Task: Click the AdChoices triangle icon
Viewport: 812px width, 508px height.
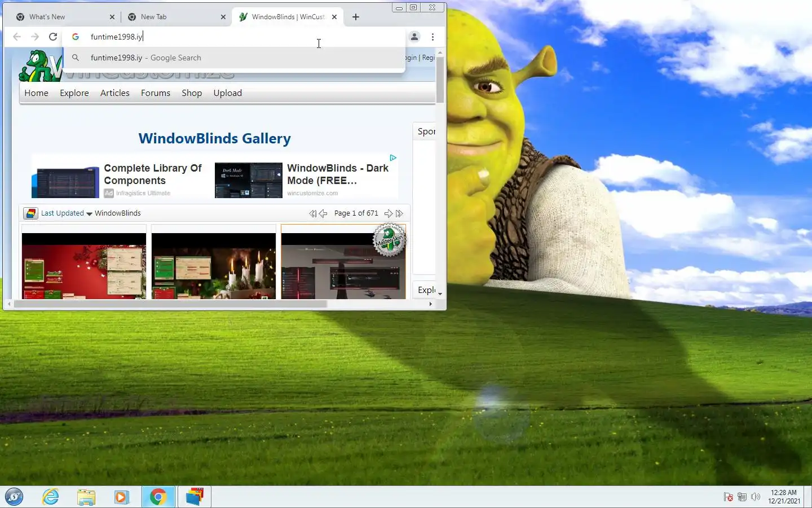Action: (393, 157)
